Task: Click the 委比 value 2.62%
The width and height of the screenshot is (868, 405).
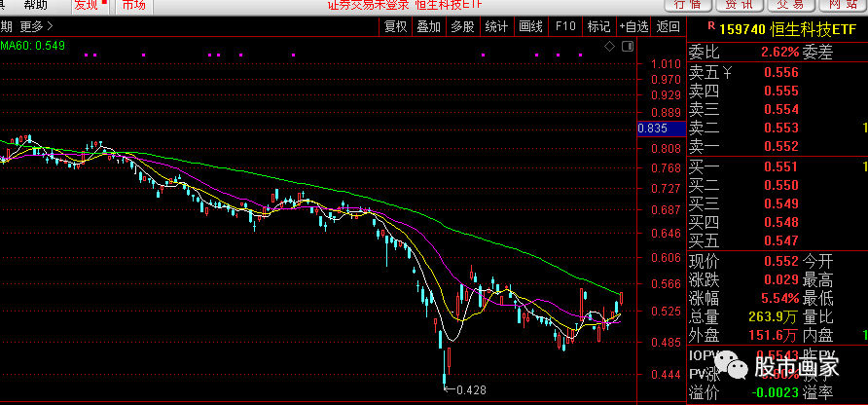Action: coord(780,53)
